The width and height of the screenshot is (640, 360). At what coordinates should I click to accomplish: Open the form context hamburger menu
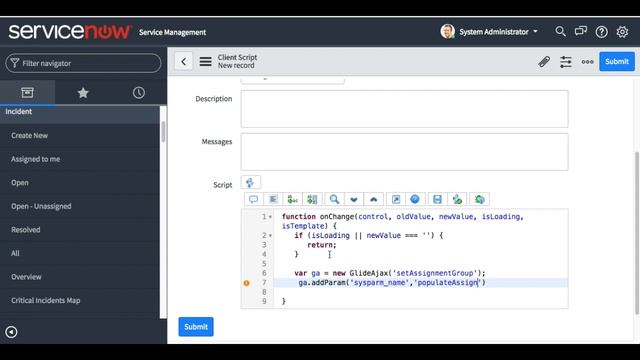[205, 62]
